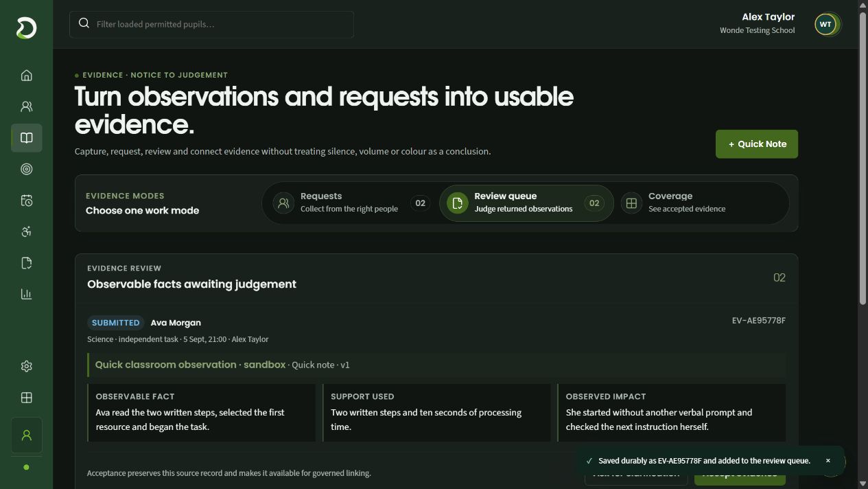Click the Observable Fact text block

[x=201, y=413]
